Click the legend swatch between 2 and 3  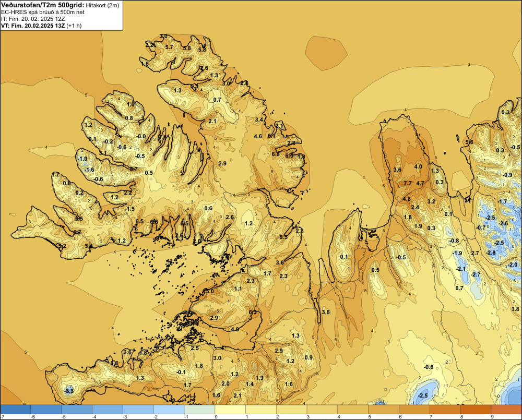click(292, 410)
